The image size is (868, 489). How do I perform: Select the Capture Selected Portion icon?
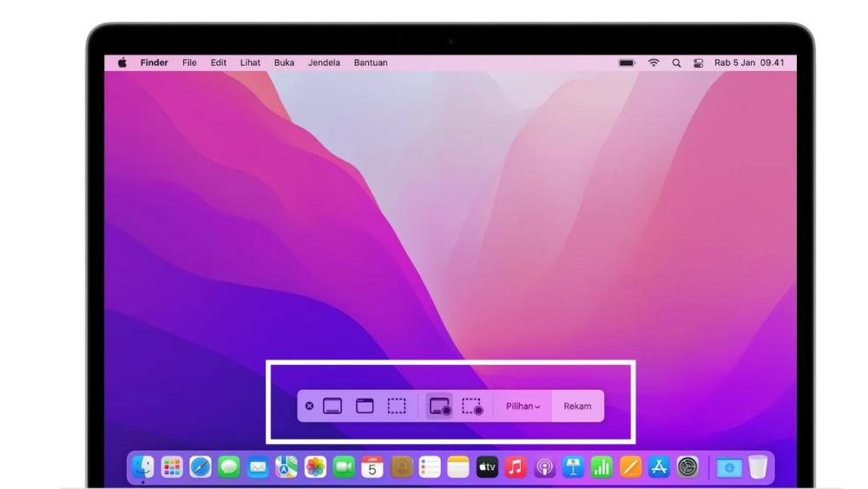(x=397, y=406)
